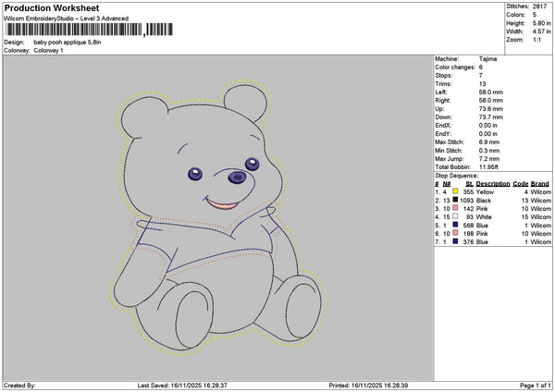555x392 pixels.
Task: Click the Zoom value '1:1'
Action: click(x=536, y=40)
